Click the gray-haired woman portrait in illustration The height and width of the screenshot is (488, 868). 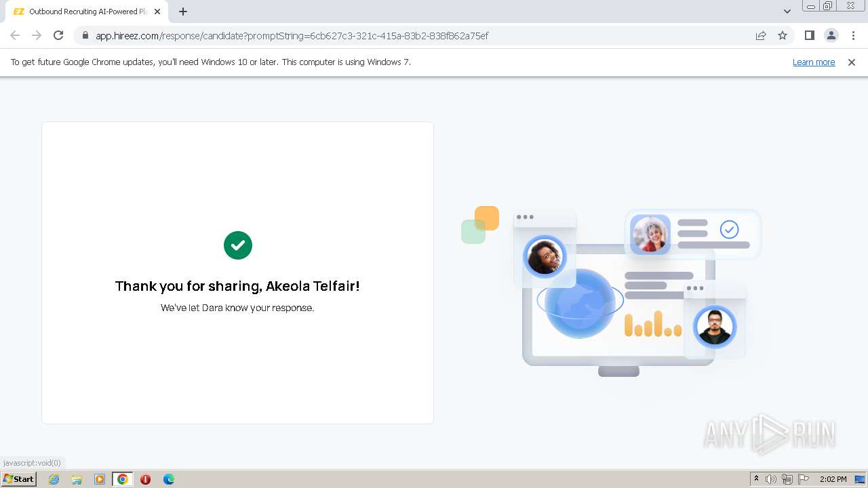650,235
